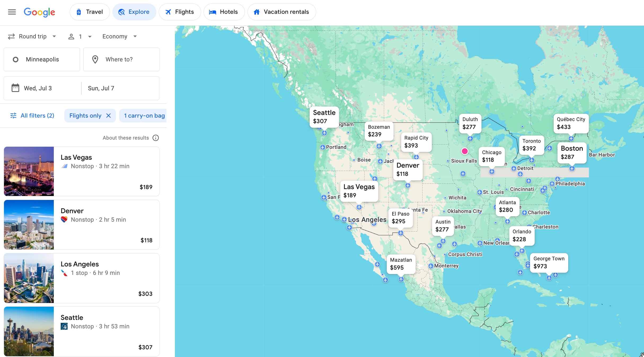The image size is (644, 357).
Task: Click the Monterrey airport pin
Action: click(x=431, y=266)
